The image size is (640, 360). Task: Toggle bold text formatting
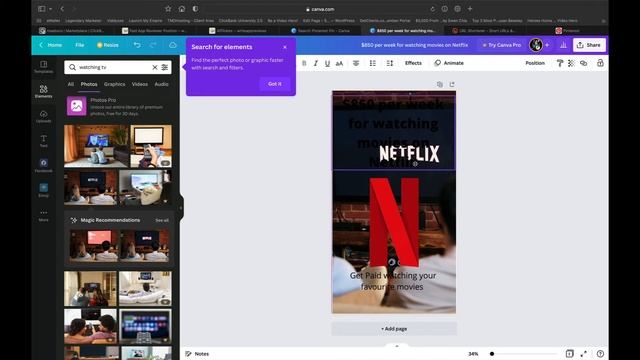[x=304, y=63]
